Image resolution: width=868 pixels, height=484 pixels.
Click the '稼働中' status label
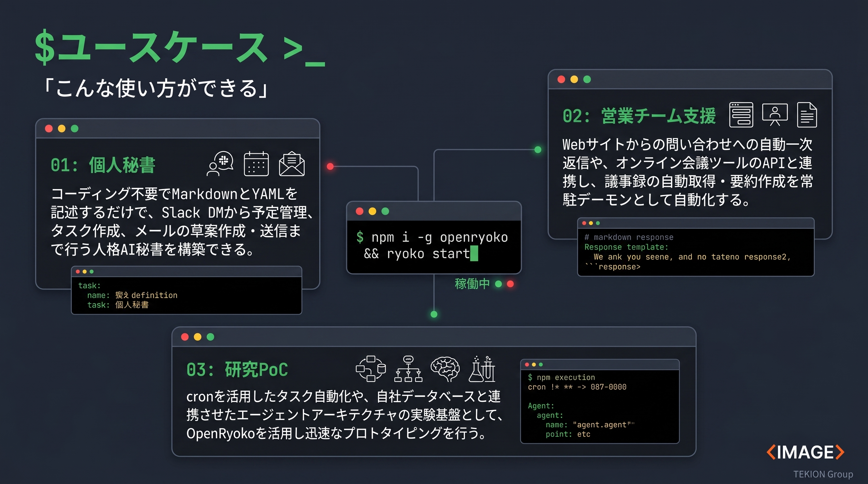472,284
